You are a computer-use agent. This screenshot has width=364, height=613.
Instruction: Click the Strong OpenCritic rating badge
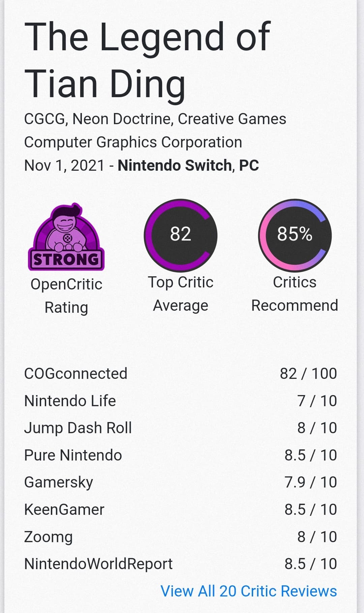(66, 237)
